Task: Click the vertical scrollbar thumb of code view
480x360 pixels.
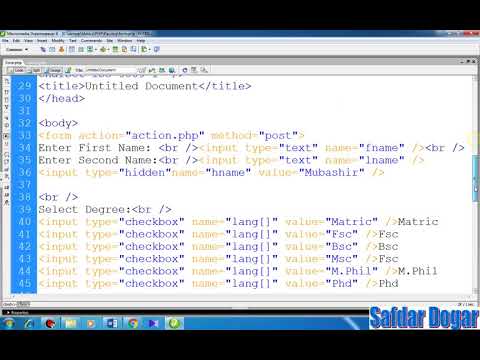Action: tap(476, 178)
